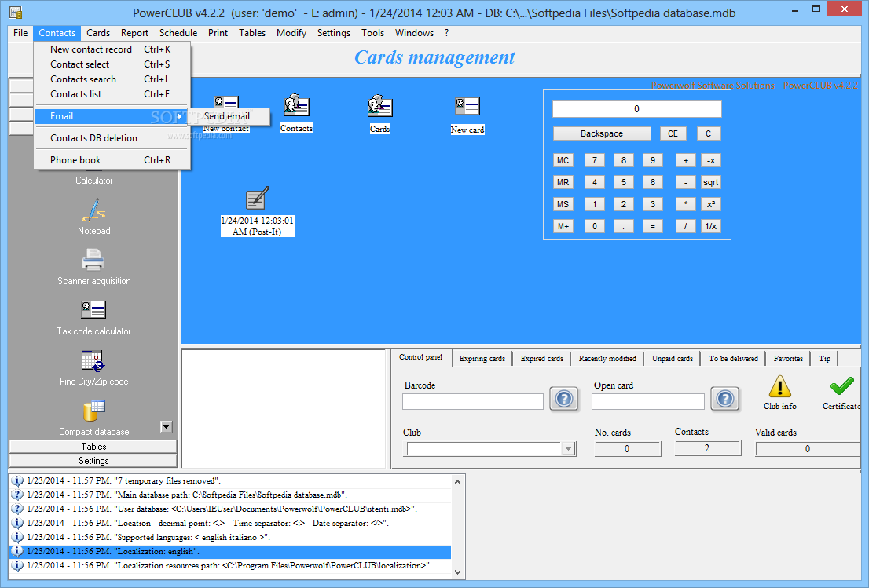This screenshot has width=869, height=588.
Task: Switch to the Favorites tab
Action: pyautogui.click(x=788, y=358)
